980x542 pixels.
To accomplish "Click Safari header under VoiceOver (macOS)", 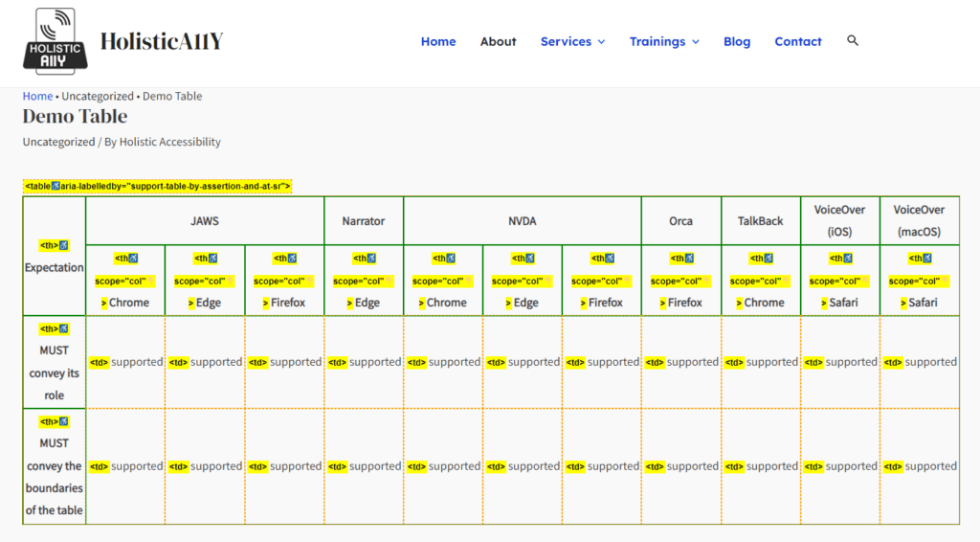I will (920, 280).
